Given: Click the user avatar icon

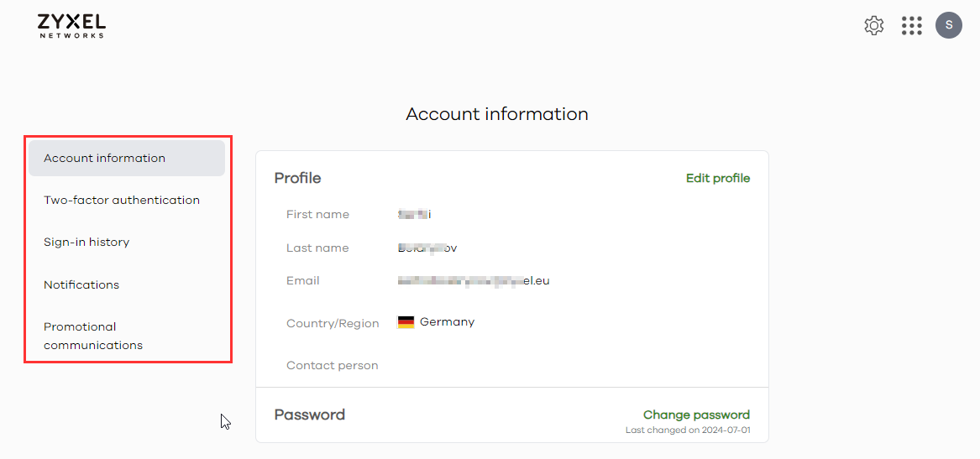Looking at the screenshot, I should (x=949, y=25).
